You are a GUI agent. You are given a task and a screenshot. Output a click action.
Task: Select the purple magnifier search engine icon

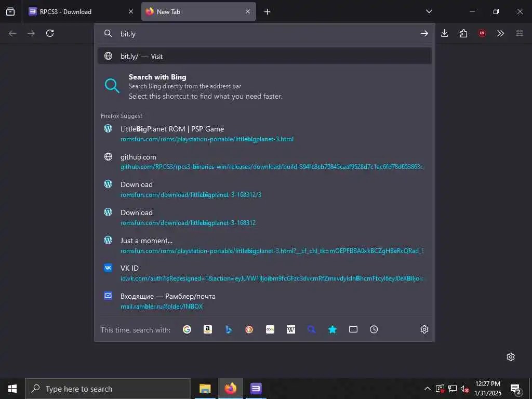[312, 329]
